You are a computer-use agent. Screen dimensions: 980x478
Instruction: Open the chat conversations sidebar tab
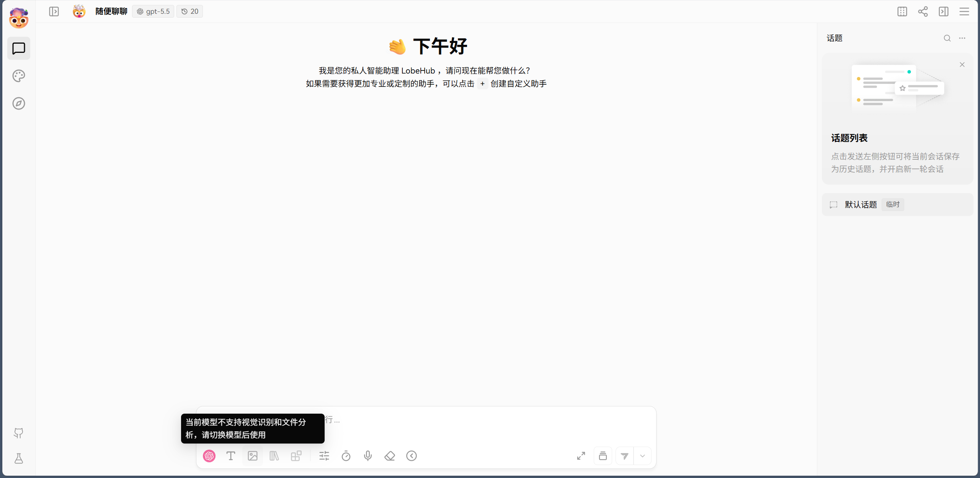[18, 48]
